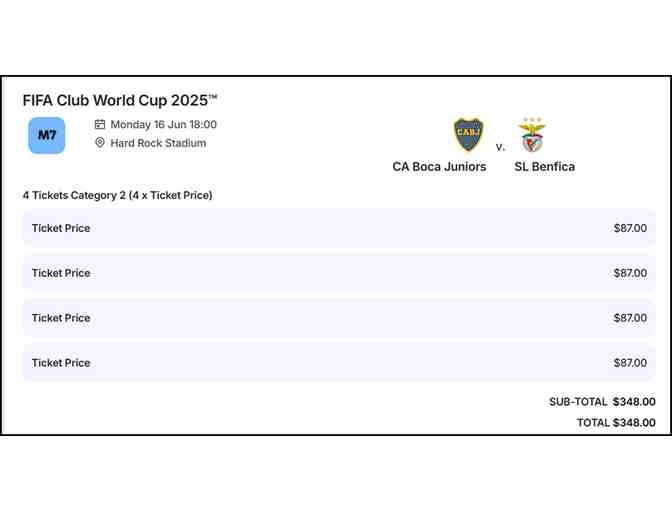
Task: Click the "v." text between the teams
Action: (x=500, y=147)
